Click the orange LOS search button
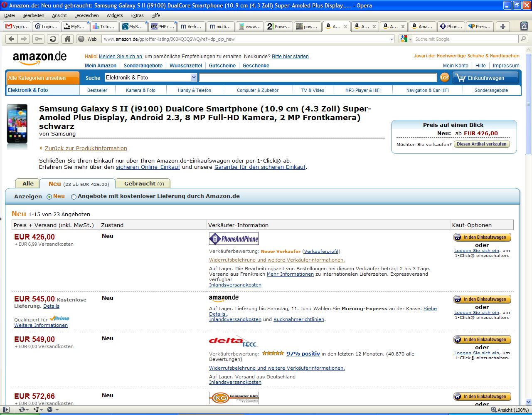This screenshot has height=415, width=532. tap(444, 77)
